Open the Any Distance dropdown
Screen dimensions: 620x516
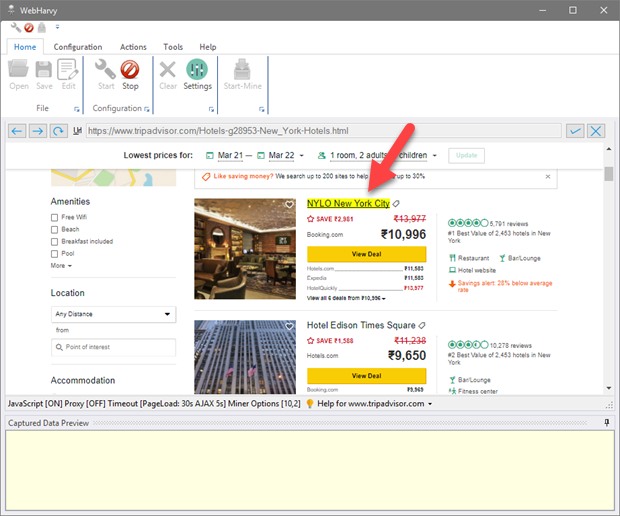click(x=113, y=314)
